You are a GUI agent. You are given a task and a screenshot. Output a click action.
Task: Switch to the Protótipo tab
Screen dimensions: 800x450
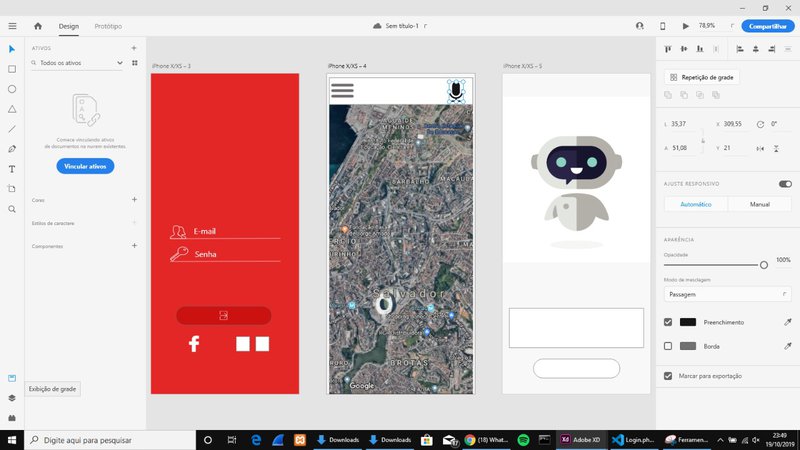(109, 26)
